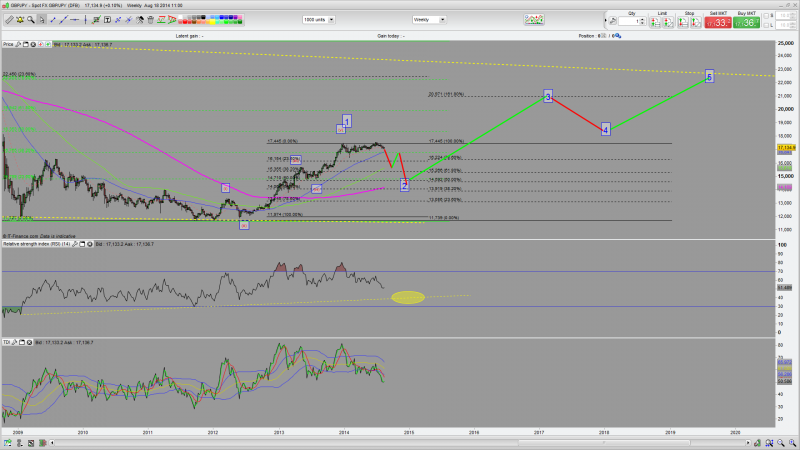Choose the trend line drawing tool

[54, 20]
